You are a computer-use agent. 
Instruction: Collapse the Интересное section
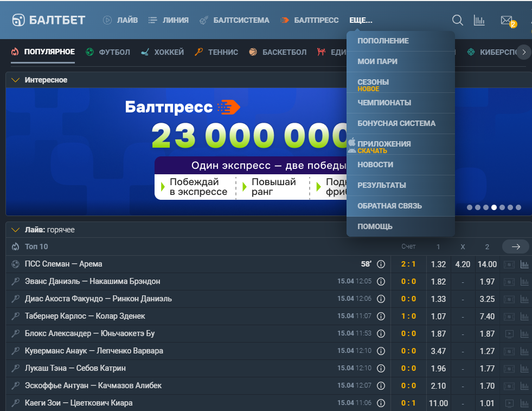(x=15, y=80)
